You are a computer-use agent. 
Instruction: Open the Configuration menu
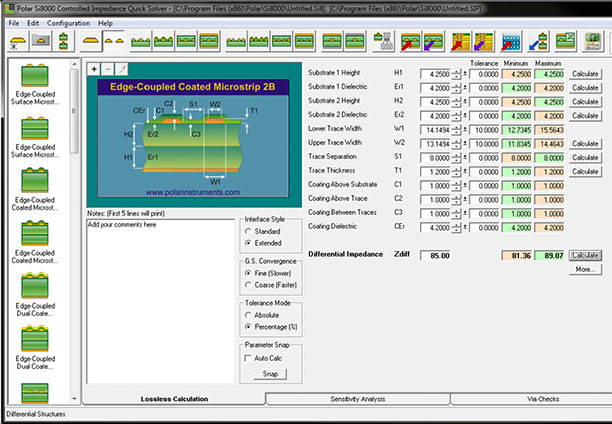tap(68, 22)
